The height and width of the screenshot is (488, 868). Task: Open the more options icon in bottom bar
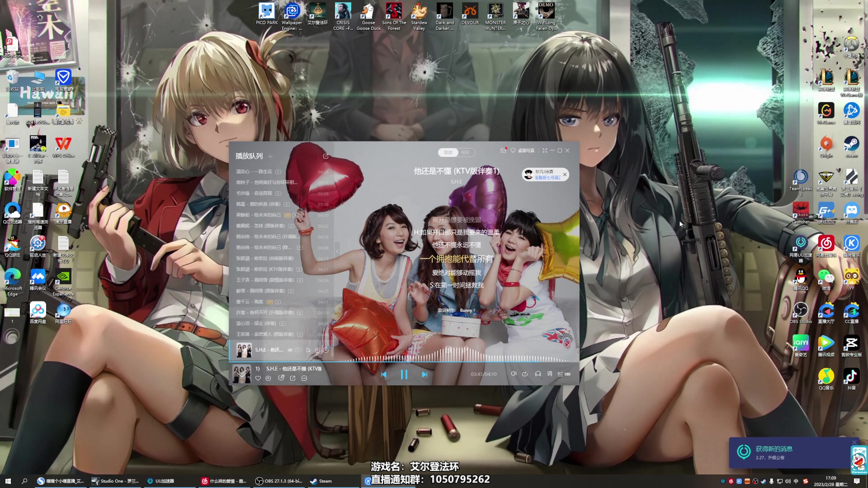pyautogui.click(x=304, y=378)
